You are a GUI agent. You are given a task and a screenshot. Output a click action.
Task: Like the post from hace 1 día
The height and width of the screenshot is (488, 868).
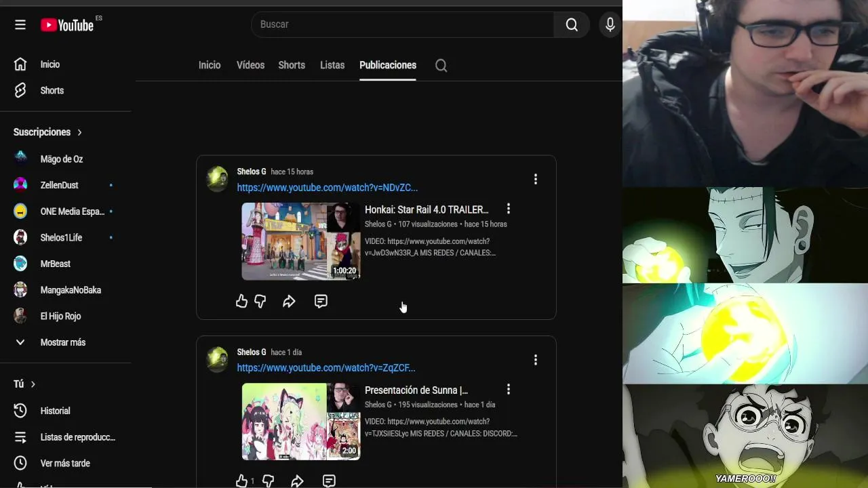pyautogui.click(x=241, y=481)
